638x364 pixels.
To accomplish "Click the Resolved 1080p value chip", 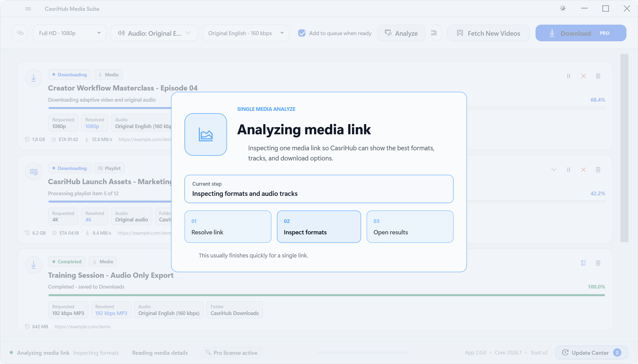I will click(95, 123).
